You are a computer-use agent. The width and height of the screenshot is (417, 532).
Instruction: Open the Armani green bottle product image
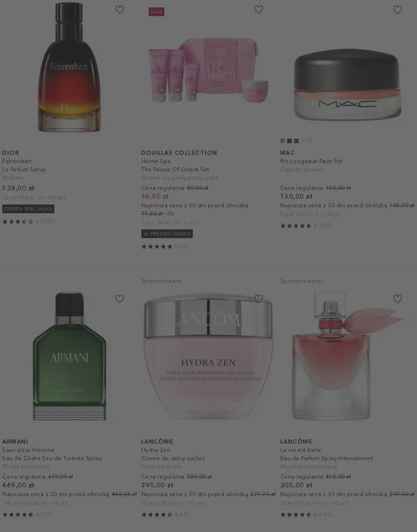click(x=69, y=356)
